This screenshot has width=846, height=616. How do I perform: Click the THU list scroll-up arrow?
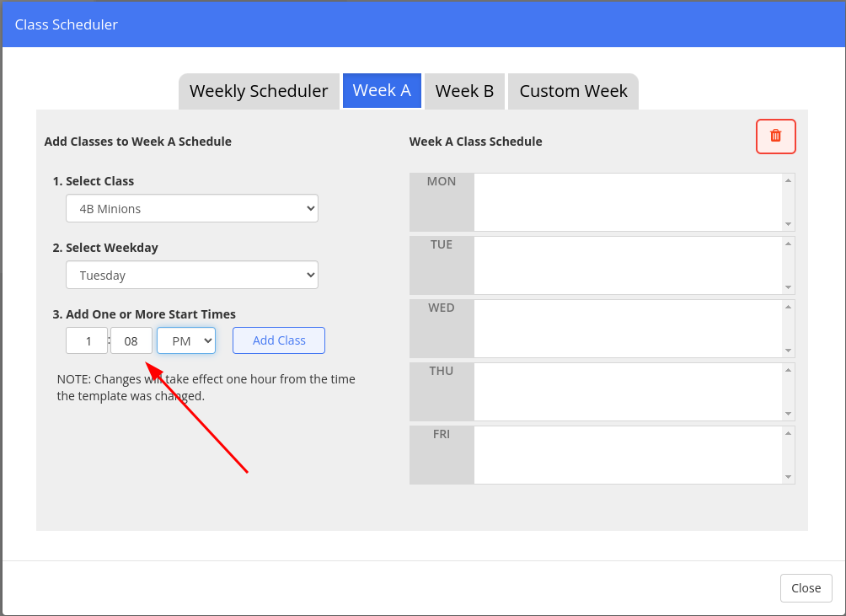pos(788,370)
